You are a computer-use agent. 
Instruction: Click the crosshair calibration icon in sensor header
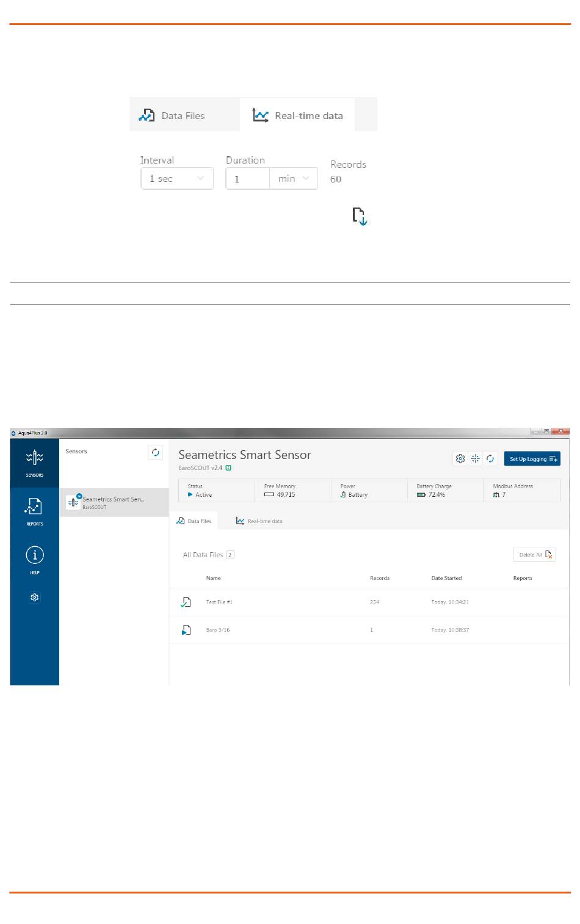coord(475,459)
